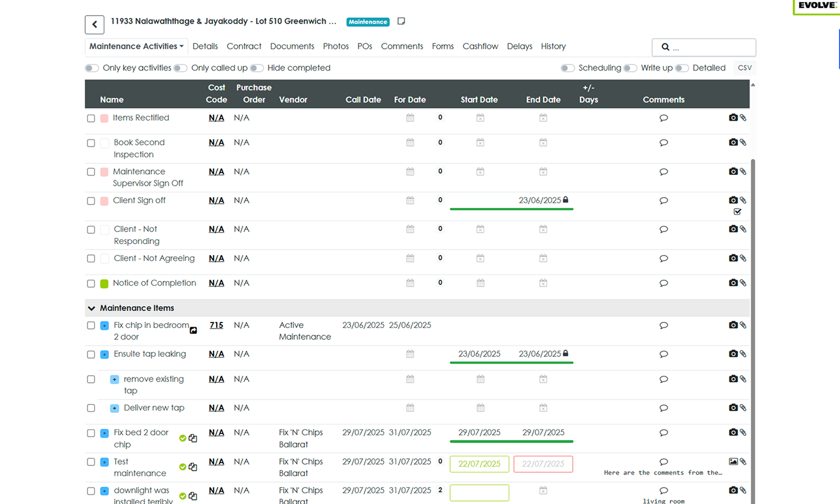The height and width of the screenshot is (504, 840).
Task: Open the Cashflow tab
Action: click(480, 46)
